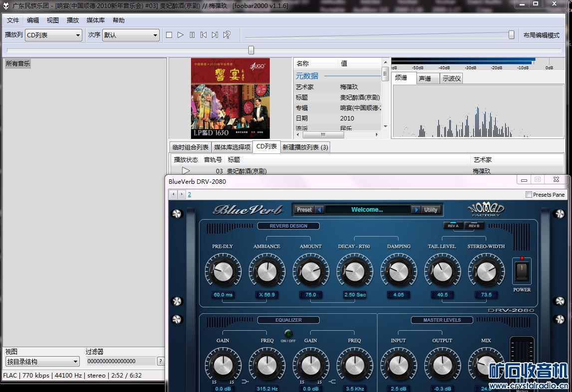This screenshot has height=392, width=572.
Task: Switch to the 媒体库选择项 tab
Action: [232, 147]
